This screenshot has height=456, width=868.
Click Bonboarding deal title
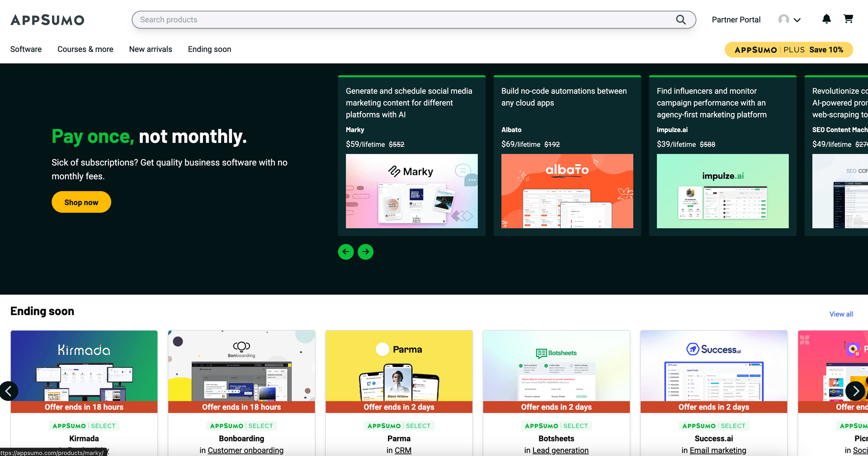tap(241, 438)
